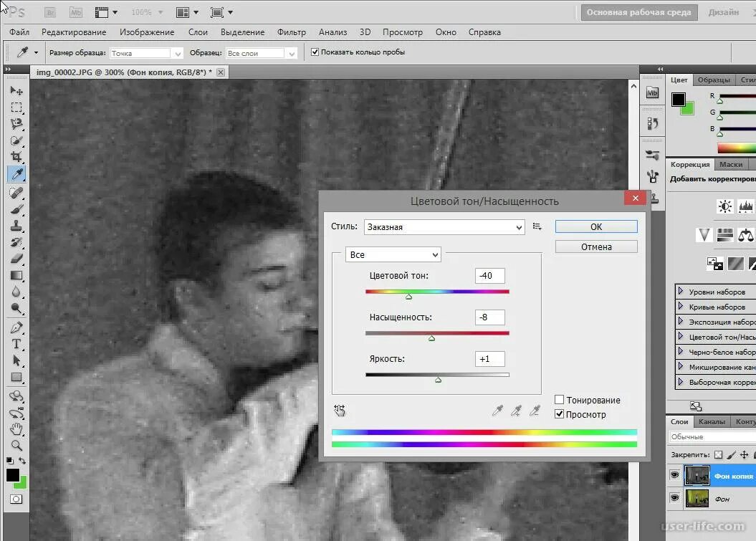Open the Все channel range dropdown
The width and height of the screenshot is (756, 541).
point(393,254)
